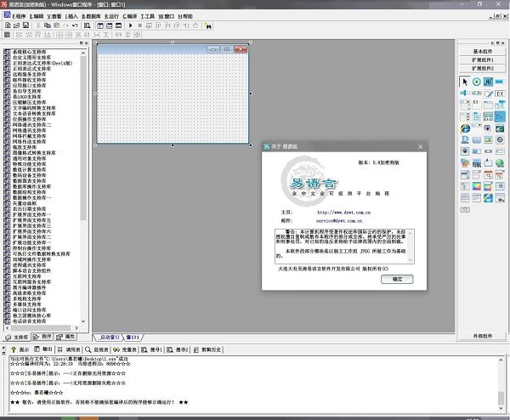The width and height of the screenshot is (510, 420).
Task: Click the Open file toolbar icon
Action: click(x=15, y=26)
